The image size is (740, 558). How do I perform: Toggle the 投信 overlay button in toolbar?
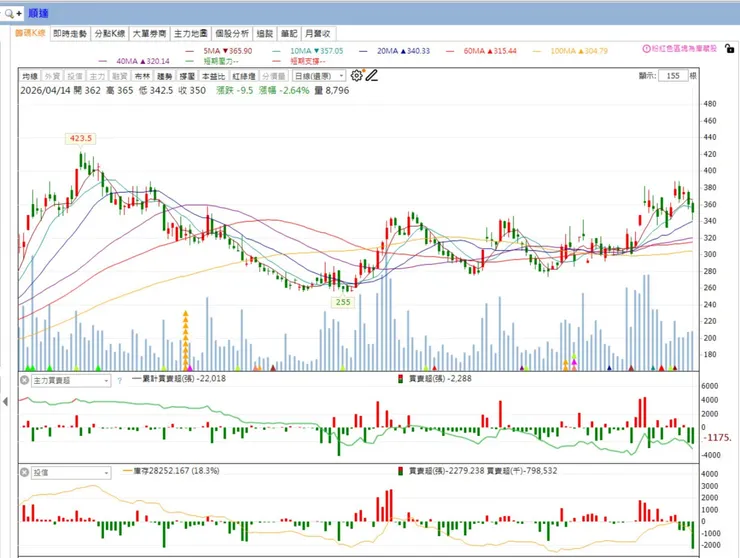click(x=75, y=76)
